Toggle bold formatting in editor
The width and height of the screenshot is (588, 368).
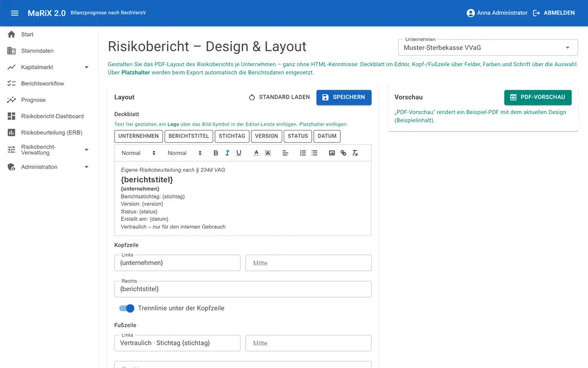(216, 153)
